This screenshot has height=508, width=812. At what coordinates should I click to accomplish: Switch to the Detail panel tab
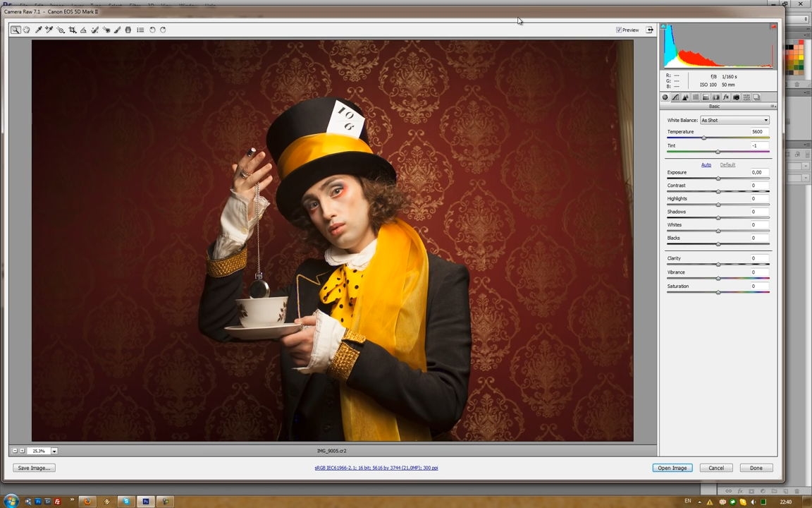pyautogui.click(x=685, y=97)
